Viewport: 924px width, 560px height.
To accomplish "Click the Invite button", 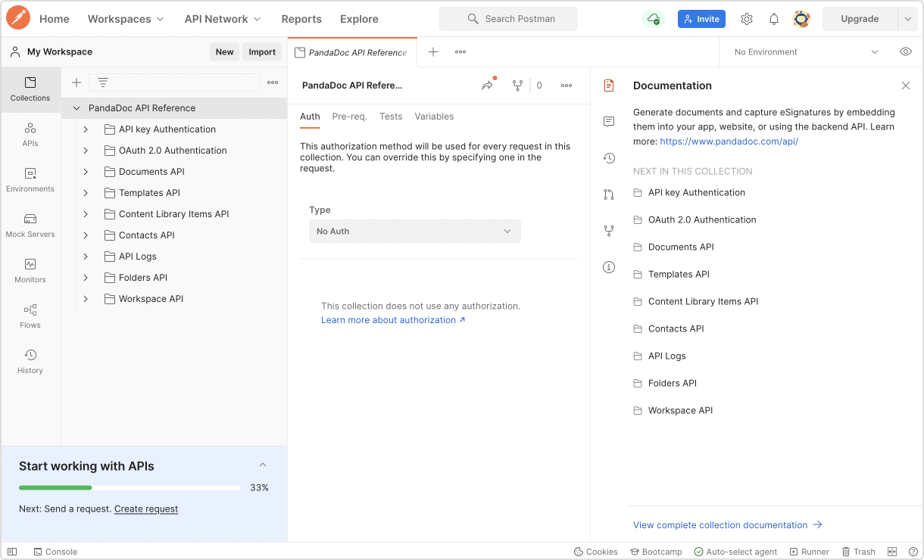I will coord(701,19).
